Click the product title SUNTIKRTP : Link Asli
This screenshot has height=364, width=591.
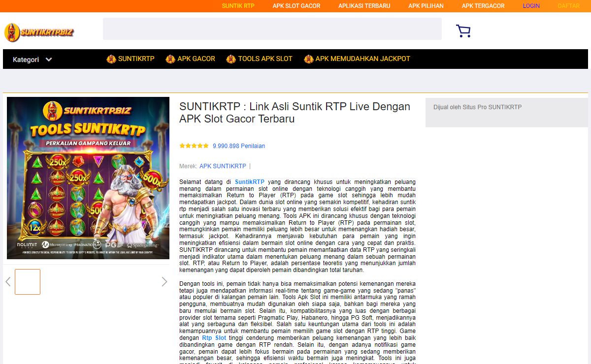point(295,113)
